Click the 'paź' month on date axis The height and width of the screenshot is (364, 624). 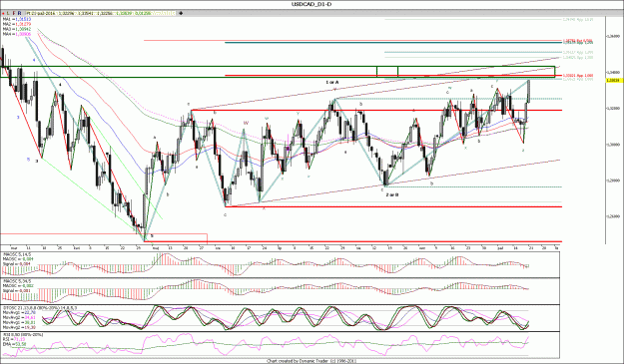click(500, 247)
